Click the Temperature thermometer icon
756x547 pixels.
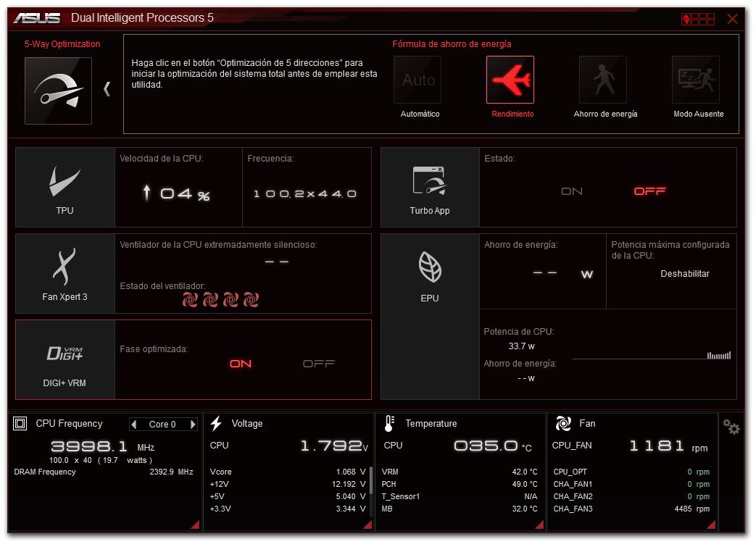389,423
